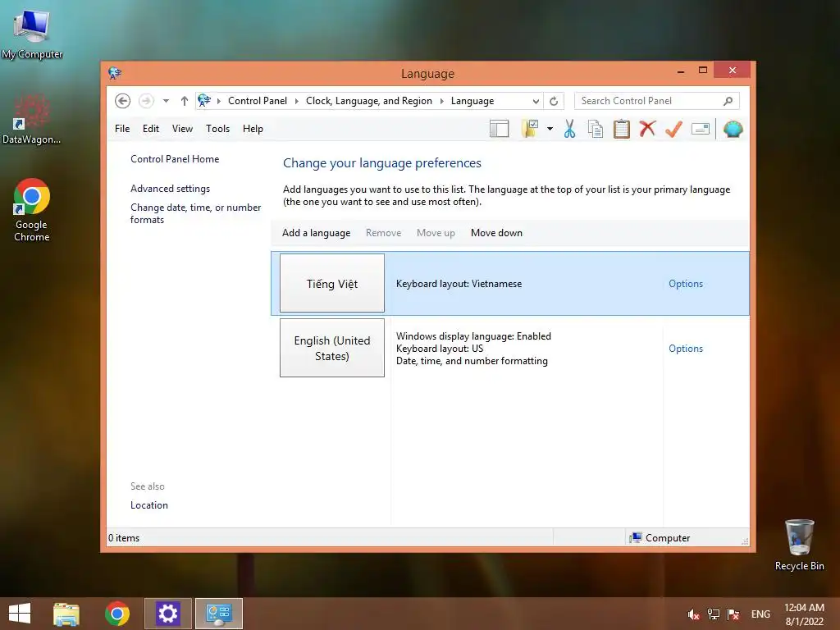
Task: Click Keyboard layout: Vietnamese text
Action: pos(459,284)
